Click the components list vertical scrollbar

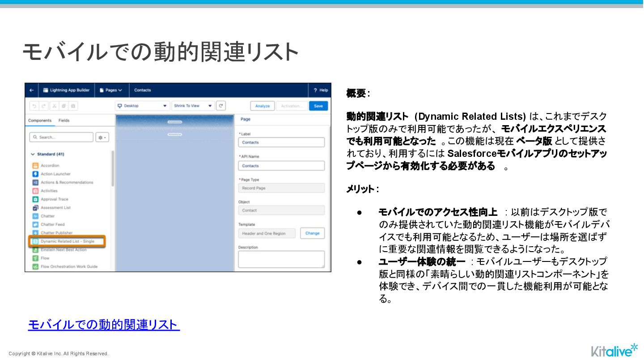pyautogui.click(x=112, y=169)
